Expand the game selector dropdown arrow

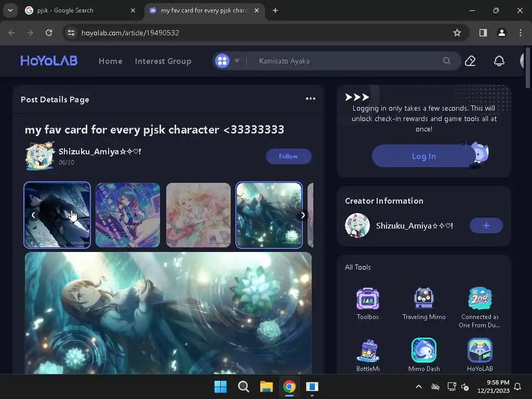pos(237,61)
